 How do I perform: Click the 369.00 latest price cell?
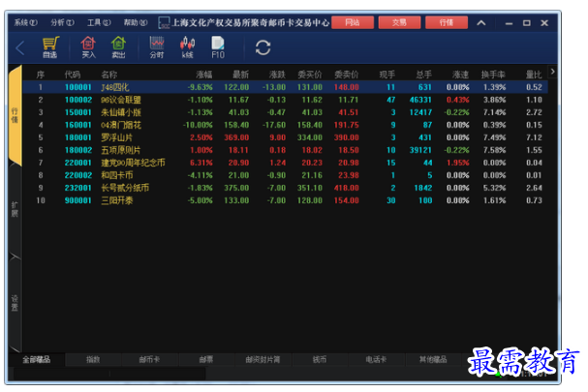point(236,137)
